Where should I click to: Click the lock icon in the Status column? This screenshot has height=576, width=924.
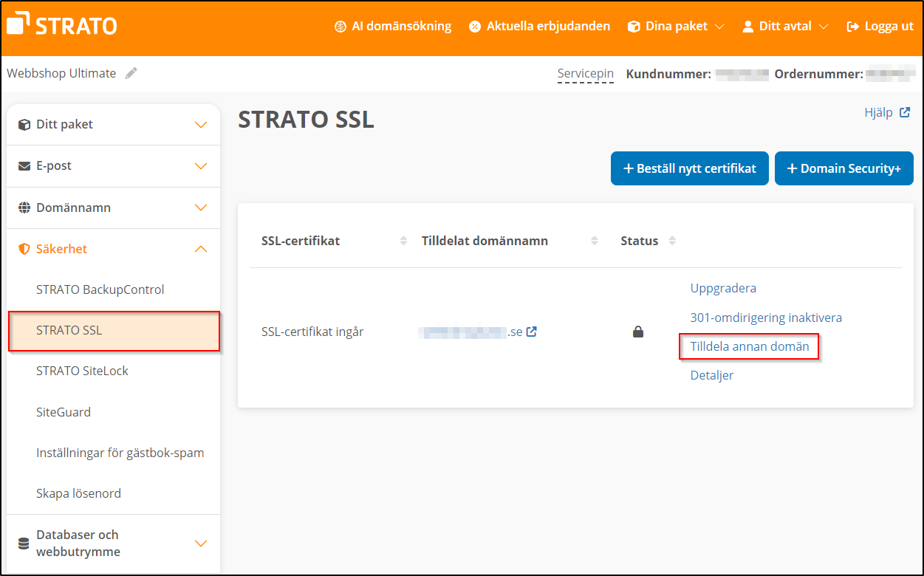click(638, 332)
